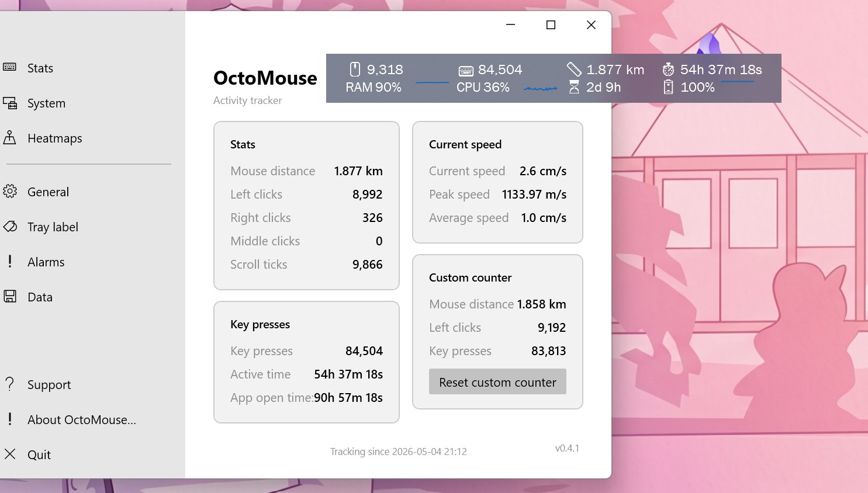Click the stopwatch icon in overlay
Viewport: 868px width, 493px height.
point(668,70)
